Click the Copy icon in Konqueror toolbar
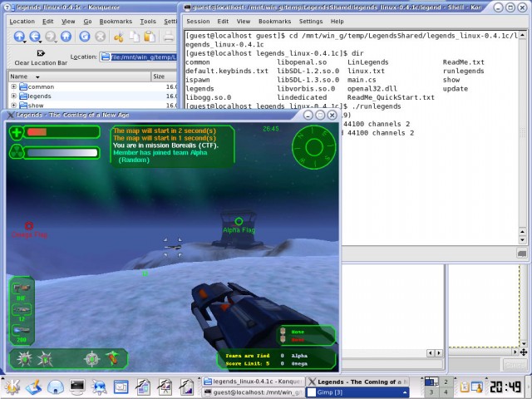Image resolution: width=532 pixels, height=399 pixels. coord(135,37)
